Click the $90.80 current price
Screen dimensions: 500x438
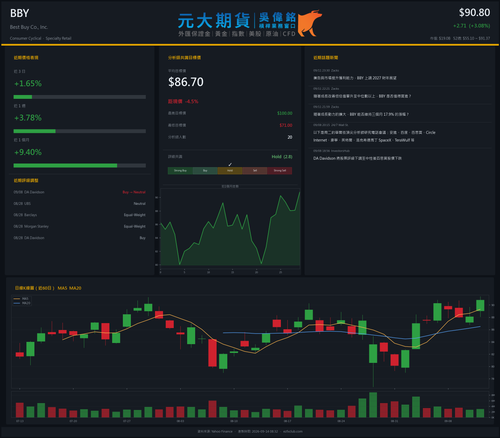[474, 13]
